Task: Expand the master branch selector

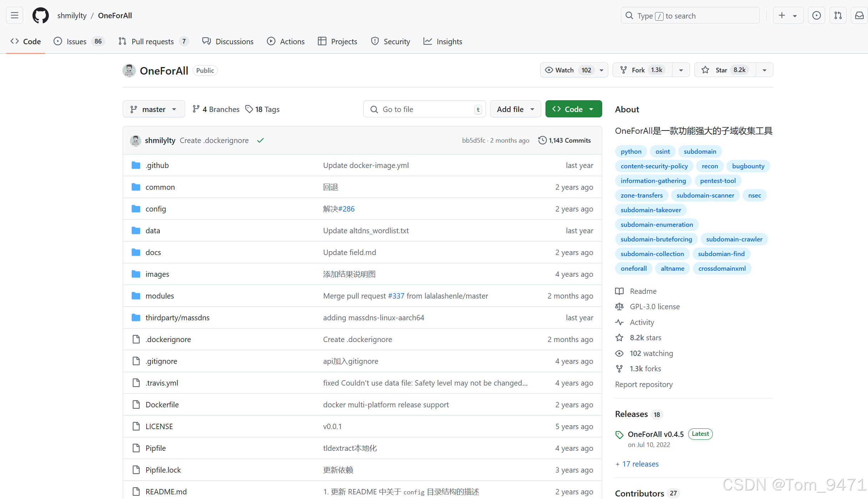Action: (x=154, y=109)
